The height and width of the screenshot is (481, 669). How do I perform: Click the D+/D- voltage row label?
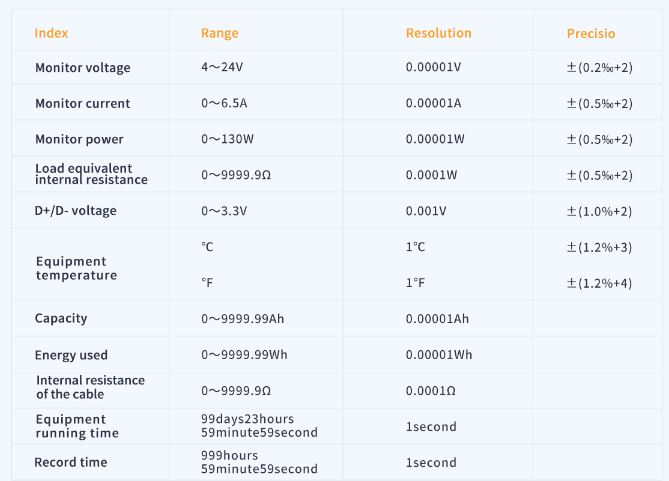click(x=75, y=211)
